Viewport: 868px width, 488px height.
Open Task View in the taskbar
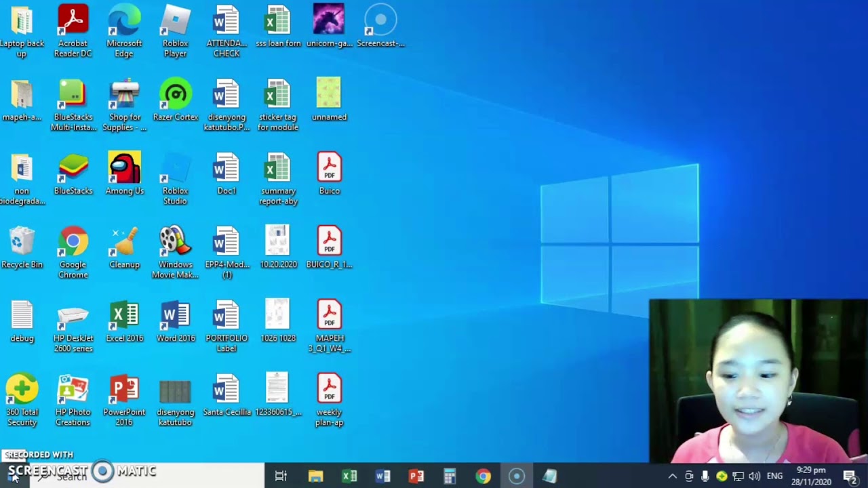(281, 476)
